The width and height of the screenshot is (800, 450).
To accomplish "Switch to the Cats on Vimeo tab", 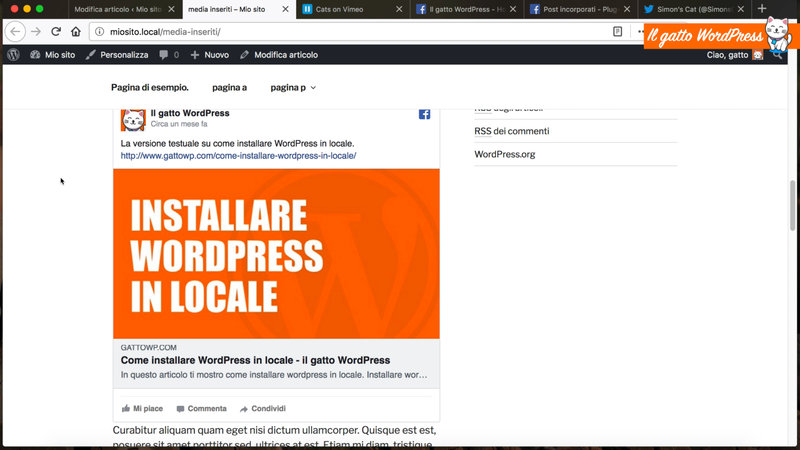I will click(x=339, y=9).
